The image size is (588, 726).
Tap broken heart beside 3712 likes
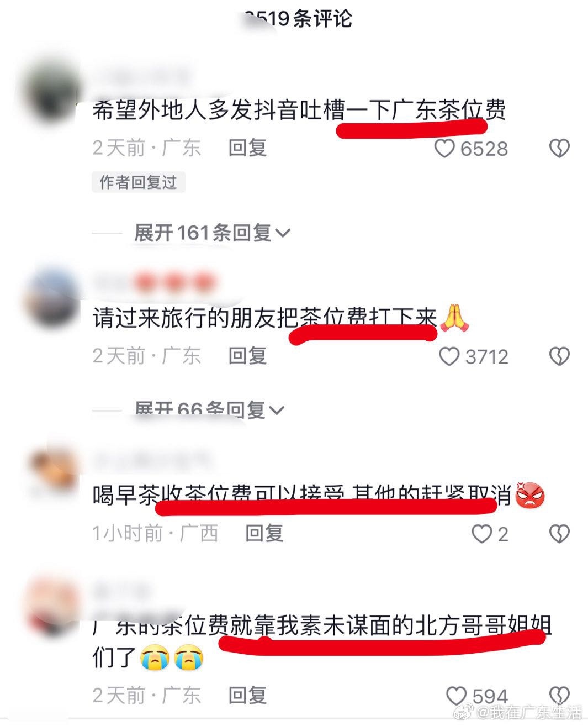559,356
